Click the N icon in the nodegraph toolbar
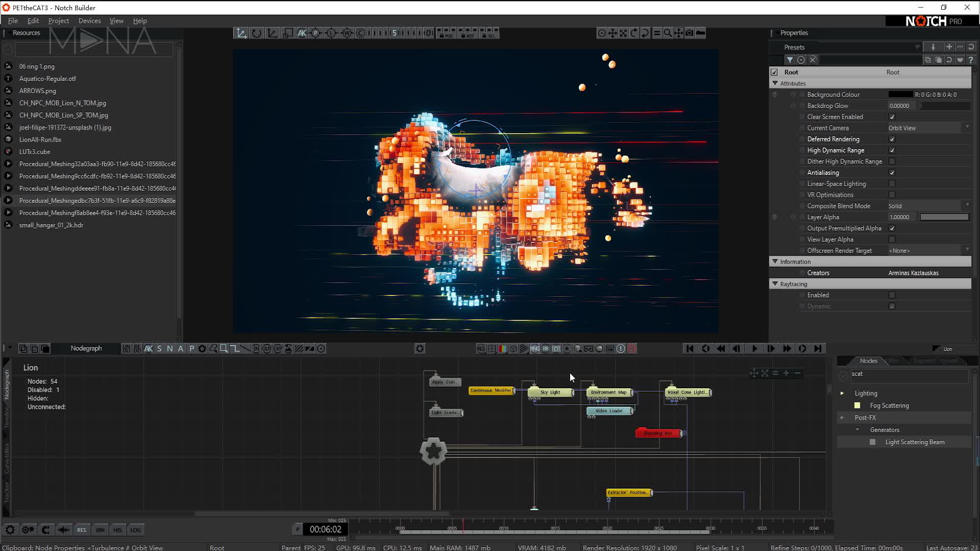980x551 pixels. pos(170,348)
